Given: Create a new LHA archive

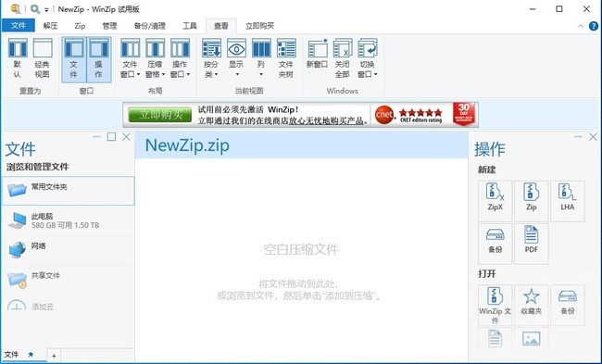Looking at the screenshot, I should pos(568,201).
